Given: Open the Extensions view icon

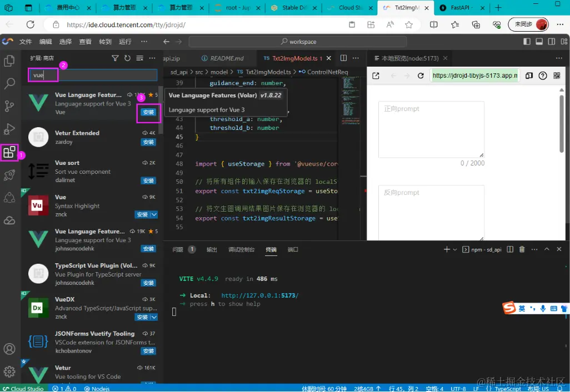Looking at the screenshot, I should coord(9,152).
